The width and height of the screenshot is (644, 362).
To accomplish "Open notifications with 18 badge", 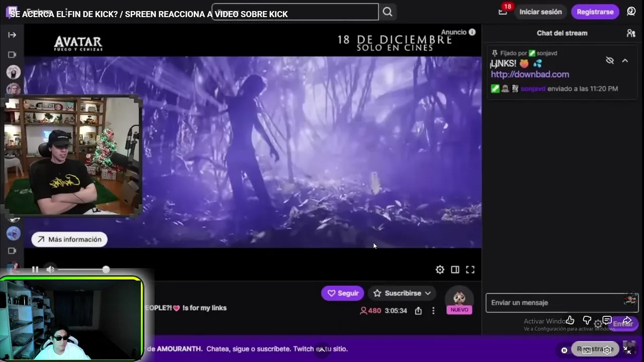I will tap(503, 12).
